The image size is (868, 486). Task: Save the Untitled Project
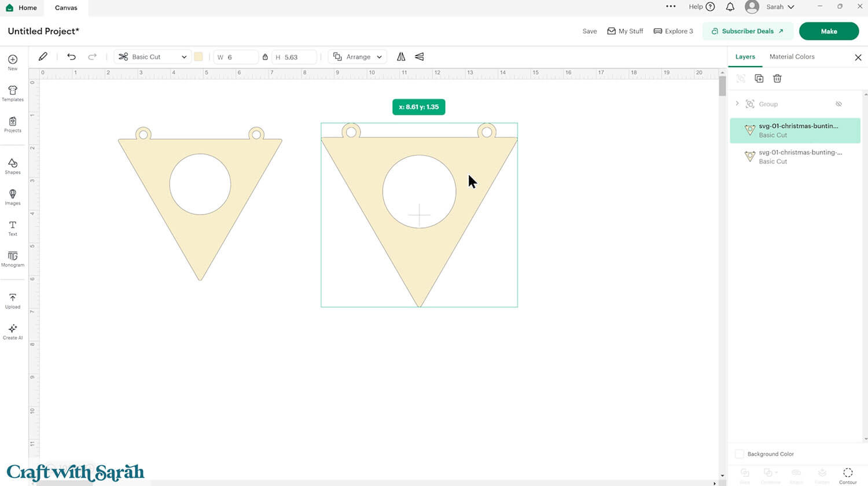589,31
